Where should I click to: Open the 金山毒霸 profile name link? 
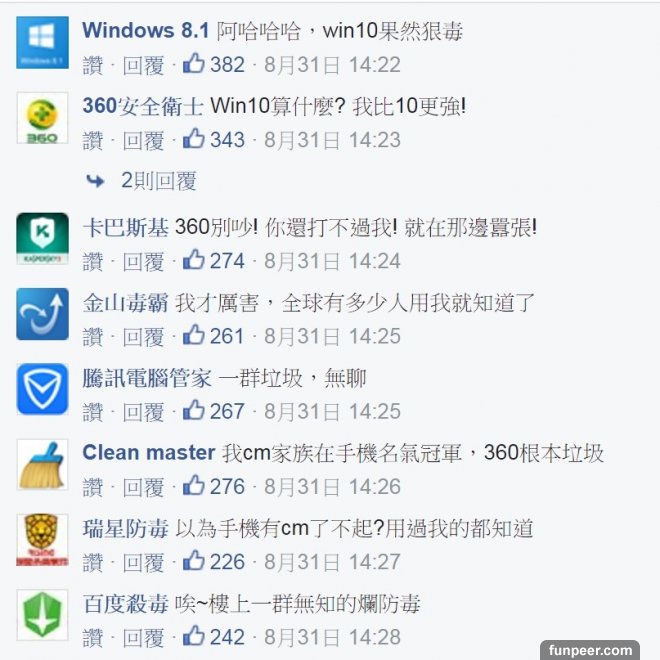click(x=125, y=303)
